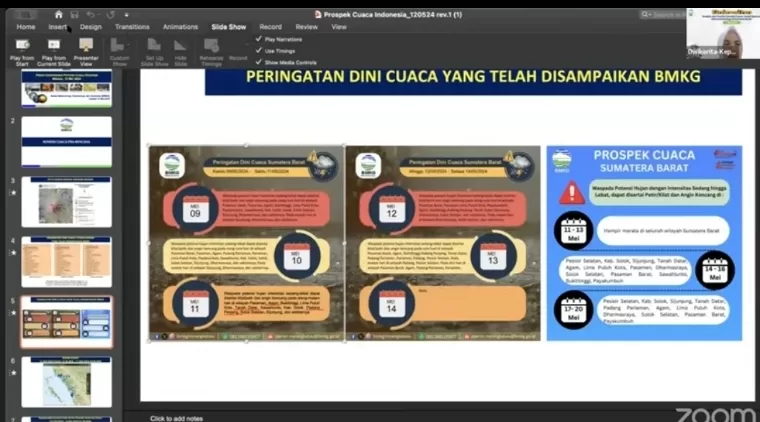Switch to the Insert ribbon tab
This screenshot has width=760, height=422.
57,27
